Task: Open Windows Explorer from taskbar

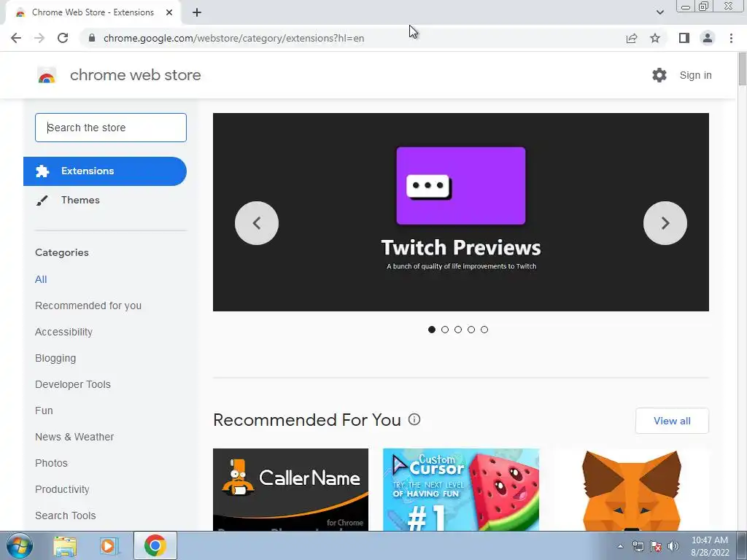Action: pyautogui.click(x=65, y=546)
